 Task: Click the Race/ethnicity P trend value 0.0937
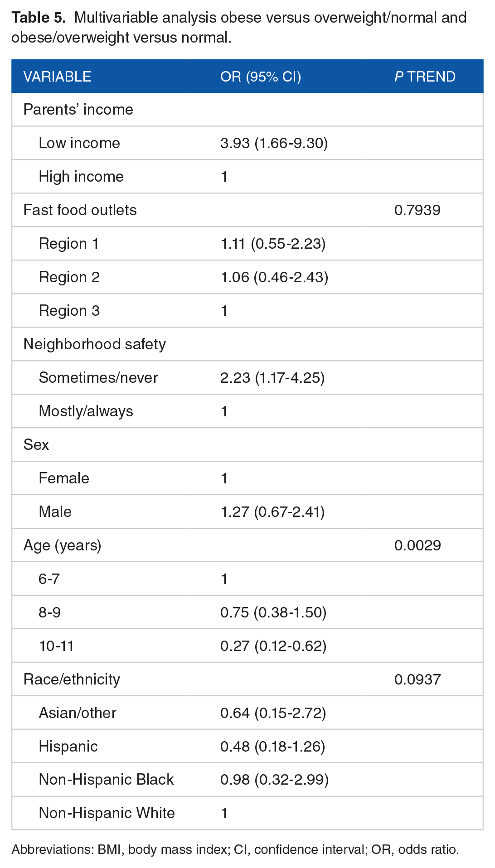417,680
